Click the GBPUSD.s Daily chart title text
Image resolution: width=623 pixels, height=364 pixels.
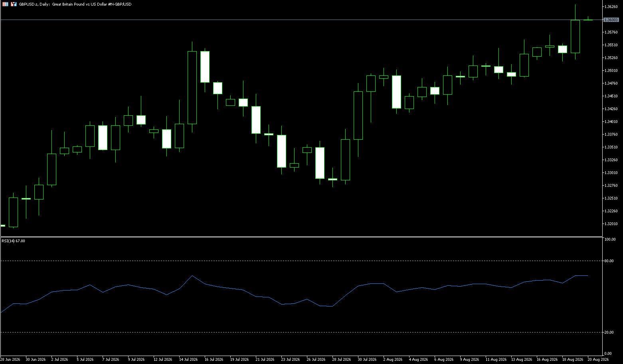[x=75, y=4]
